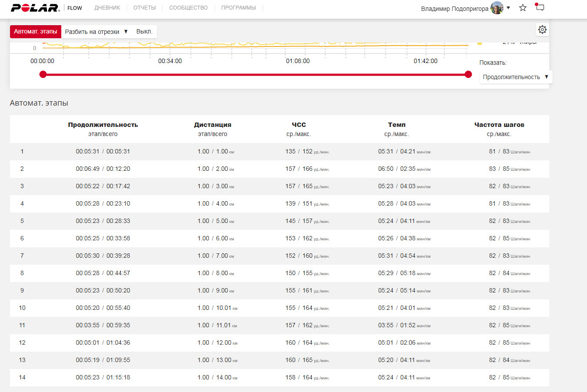Open the Продолжительность display dropdown
Viewport: 587px width, 392px height.
(516, 77)
